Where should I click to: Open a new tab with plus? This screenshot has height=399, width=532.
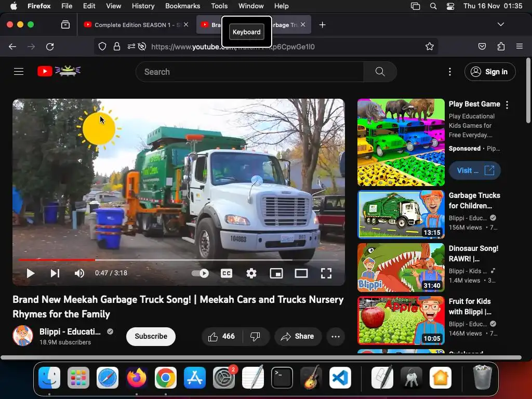tap(322, 25)
